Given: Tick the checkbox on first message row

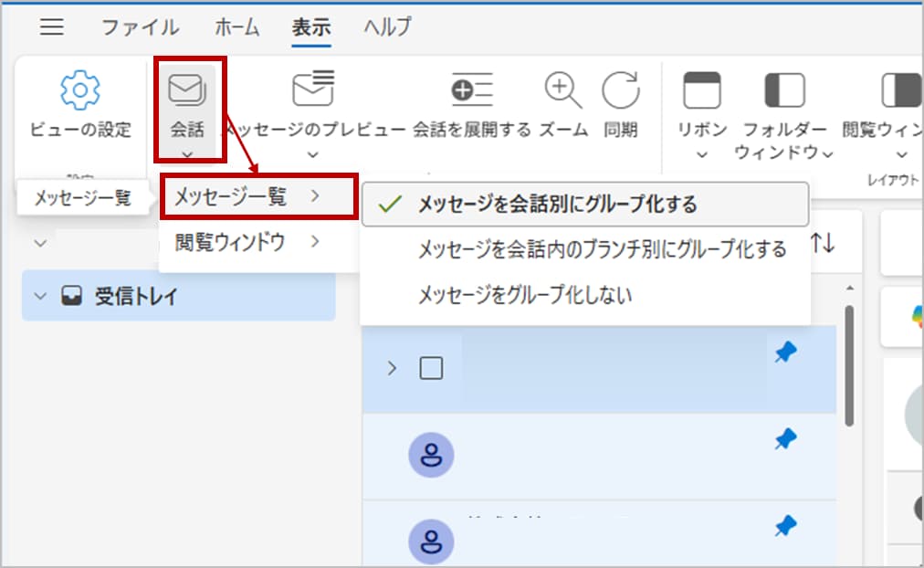Looking at the screenshot, I should point(431,368).
